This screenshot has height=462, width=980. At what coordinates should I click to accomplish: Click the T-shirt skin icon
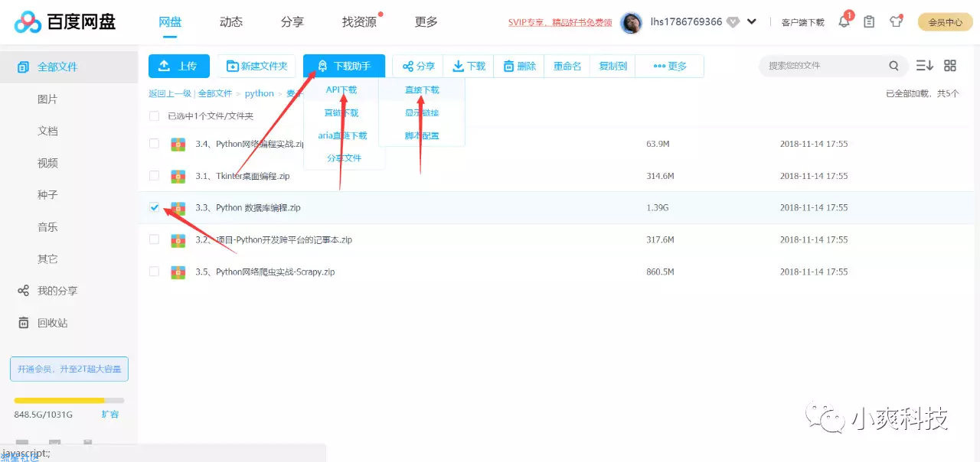pos(896,22)
